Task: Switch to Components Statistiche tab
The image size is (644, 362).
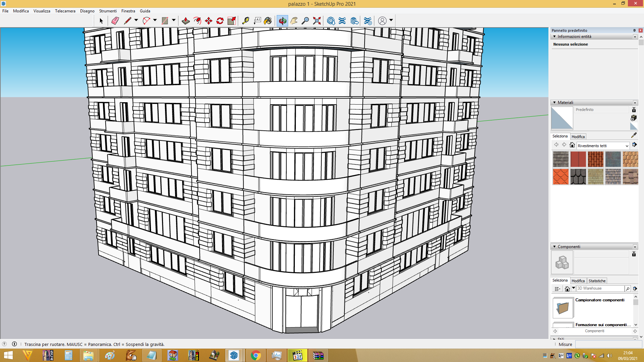Action: [597, 281]
